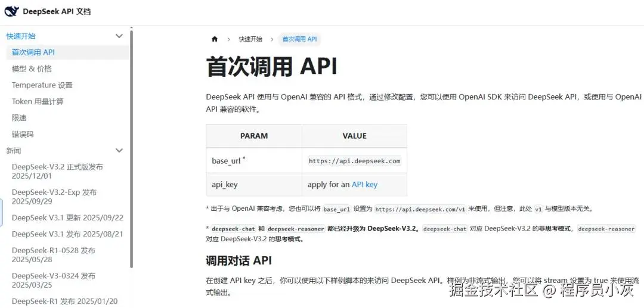Click the PARAM column header

254,136
